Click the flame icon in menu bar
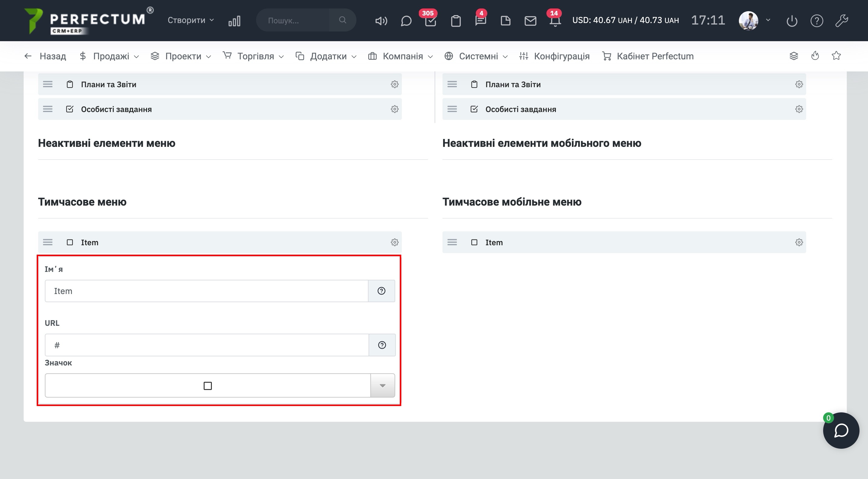Viewport: 868px width, 479px height. click(815, 56)
